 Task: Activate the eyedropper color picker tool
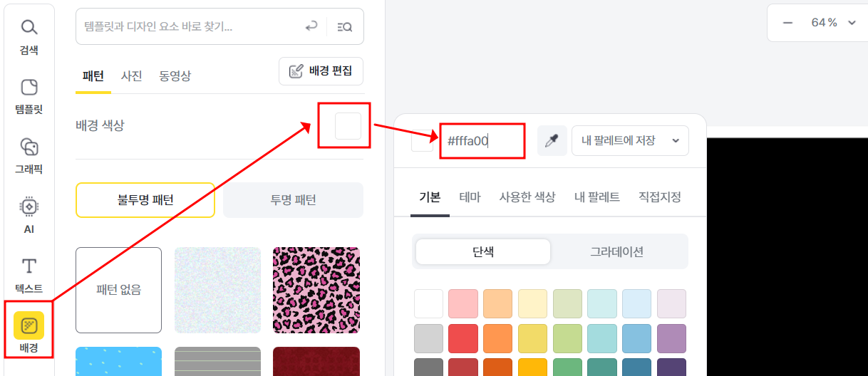[551, 141]
